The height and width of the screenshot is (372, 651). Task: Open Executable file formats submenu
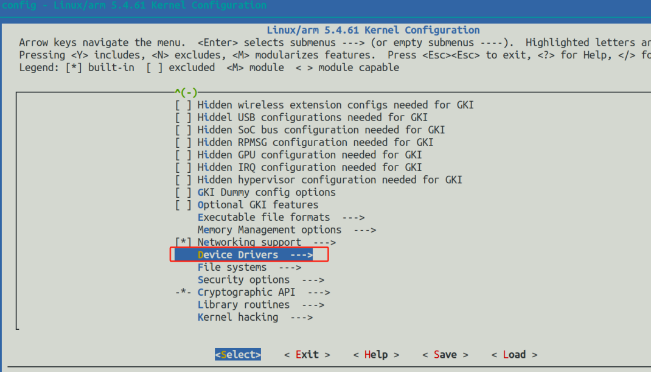coord(281,218)
